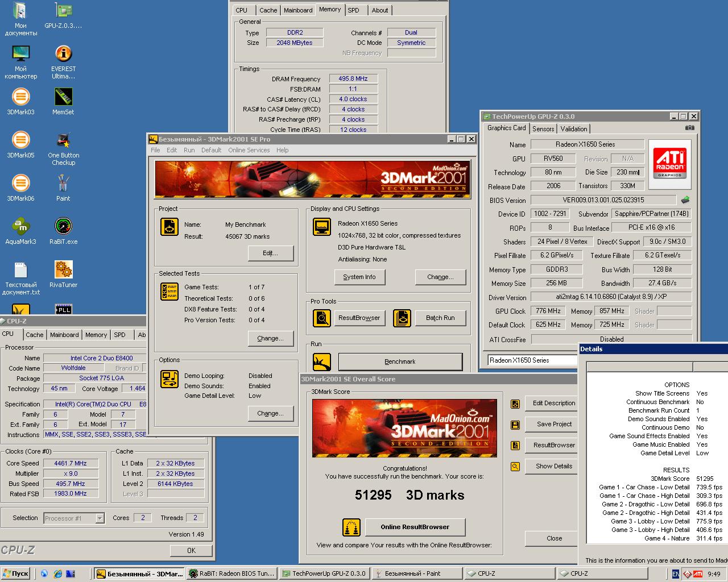This screenshot has width=728, height=582.
Task: Open My Documents desktop folder
Action: click(x=20, y=19)
